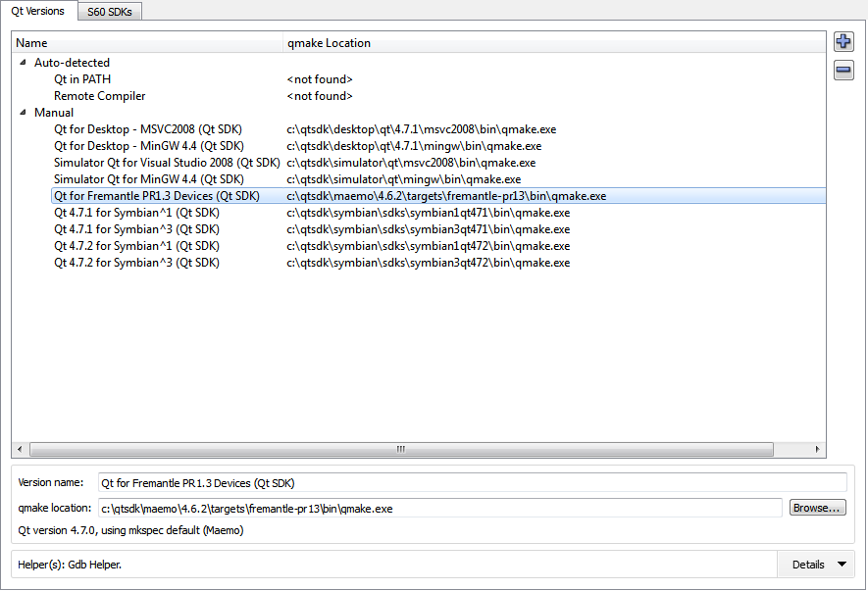Click the horizontal scrollbar right arrow
Screen dimensions: 868x591
click(817, 449)
